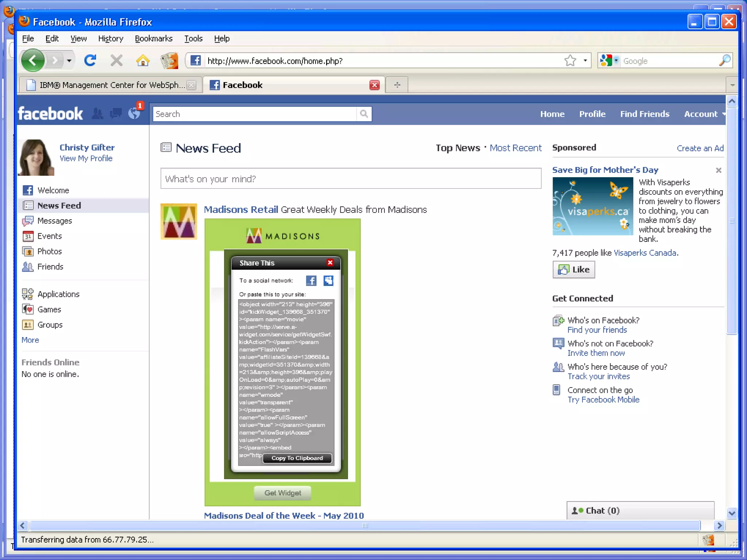This screenshot has width=747, height=560.
Task: Click the Firefox home icon
Action: (143, 61)
